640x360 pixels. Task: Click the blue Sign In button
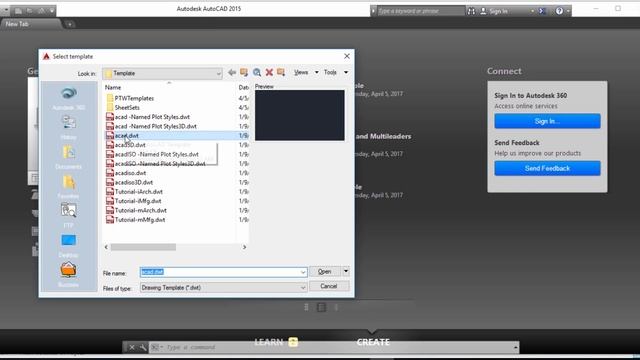pos(547,121)
